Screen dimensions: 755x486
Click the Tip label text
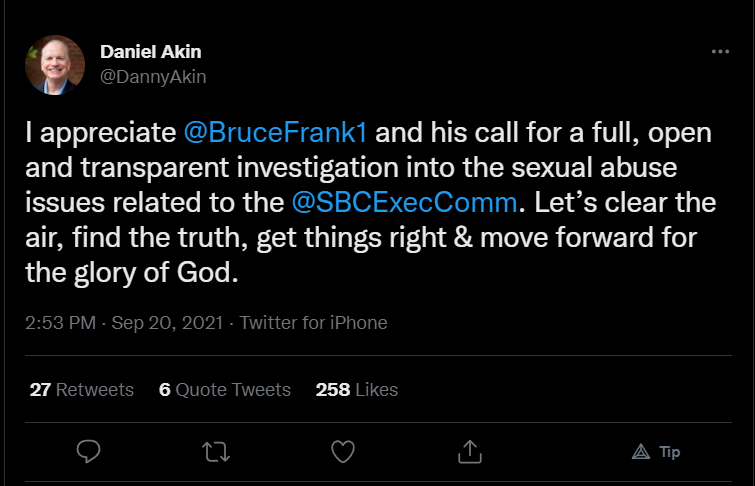coord(670,452)
